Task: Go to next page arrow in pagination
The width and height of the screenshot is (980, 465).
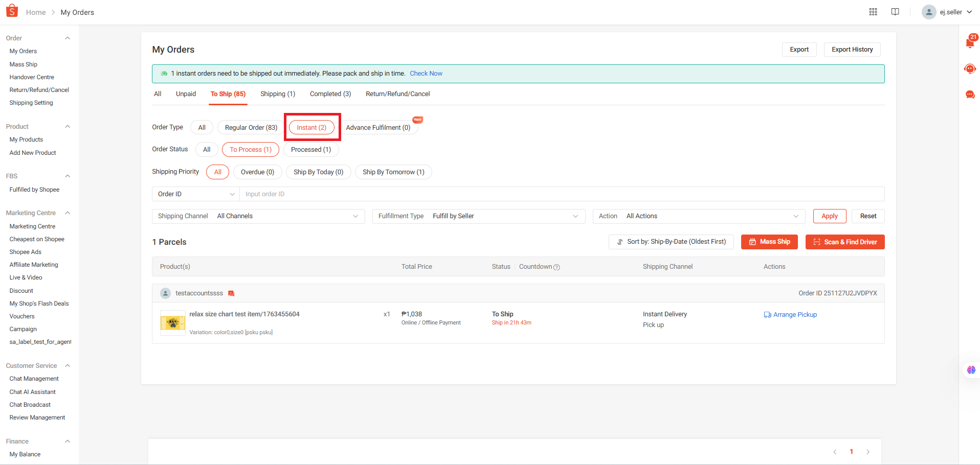Action: (868, 452)
